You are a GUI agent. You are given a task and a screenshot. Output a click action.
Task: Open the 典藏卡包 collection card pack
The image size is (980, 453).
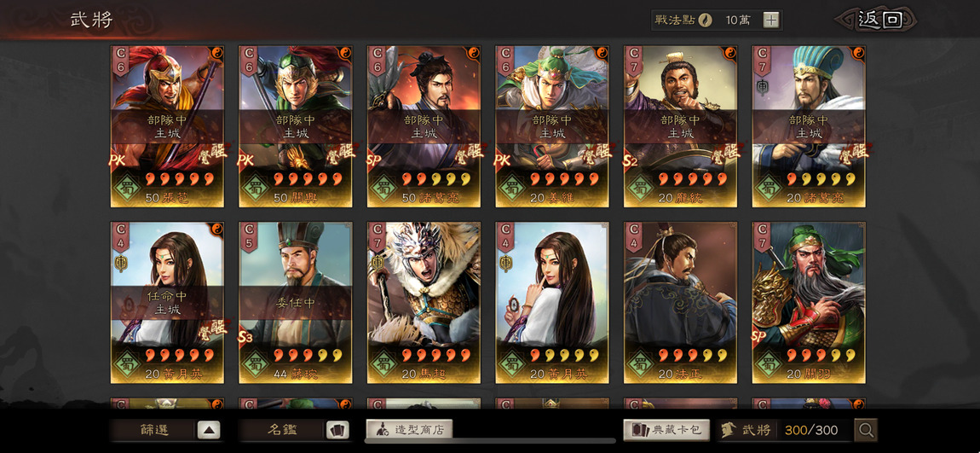point(666,430)
